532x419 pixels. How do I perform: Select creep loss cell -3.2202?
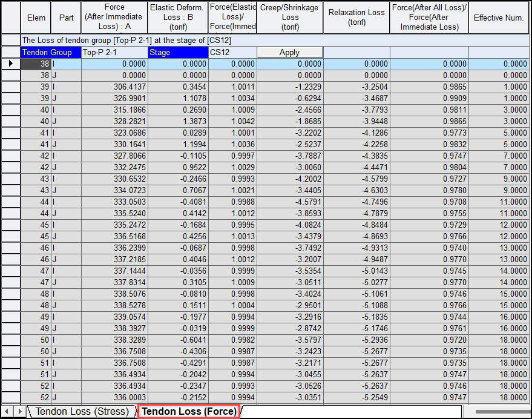tap(290, 133)
